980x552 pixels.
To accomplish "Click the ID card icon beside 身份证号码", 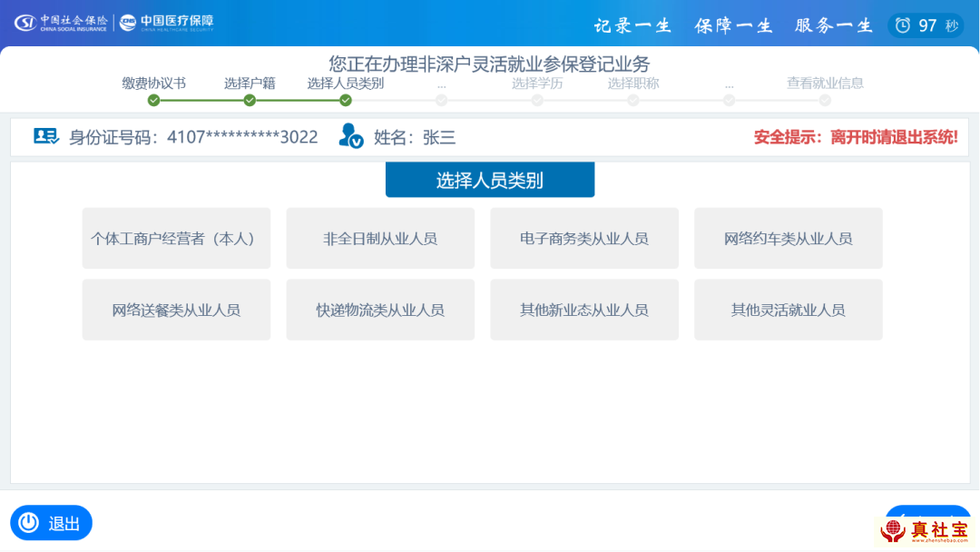I will pos(45,136).
